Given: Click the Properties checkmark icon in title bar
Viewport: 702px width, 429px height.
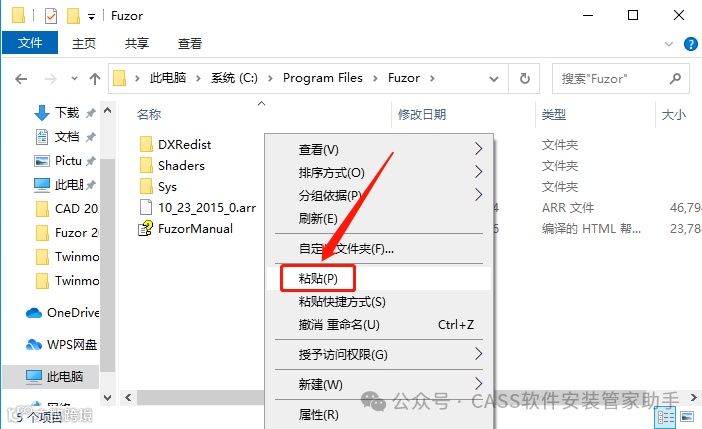Looking at the screenshot, I should [51, 16].
